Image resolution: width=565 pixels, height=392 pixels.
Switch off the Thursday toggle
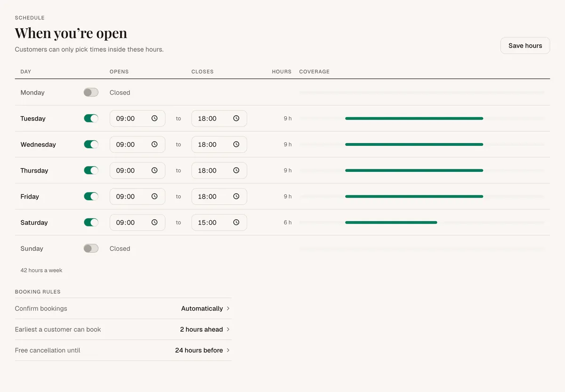91,170
